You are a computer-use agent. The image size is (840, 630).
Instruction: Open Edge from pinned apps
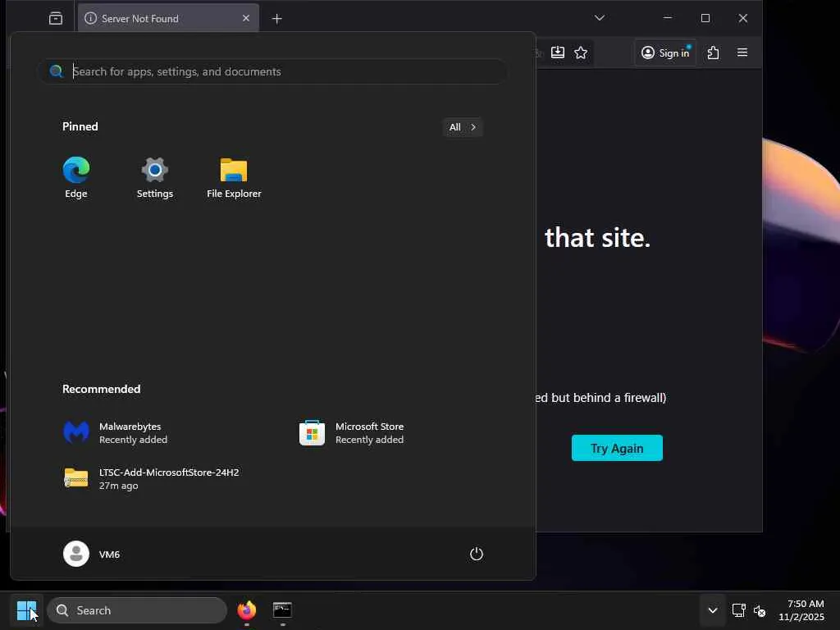[76, 178]
